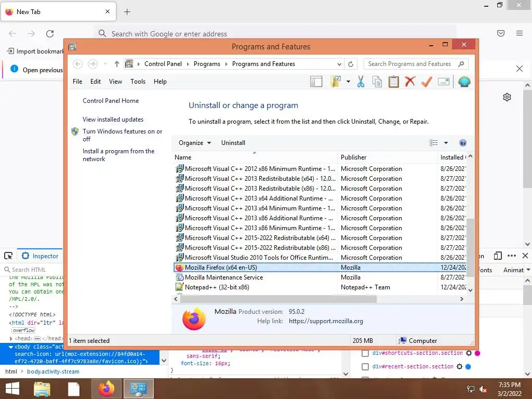Open the Help menu in Programs and Features
The width and height of the screenshot is (532, 399).
pyautogui.click(x=160, y=82)
